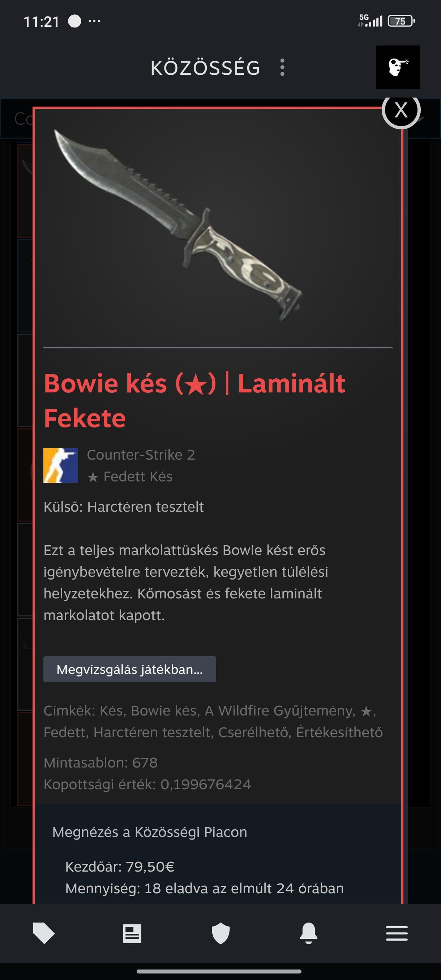
Task: Open the hamburger menu icon
Action: 397,933
